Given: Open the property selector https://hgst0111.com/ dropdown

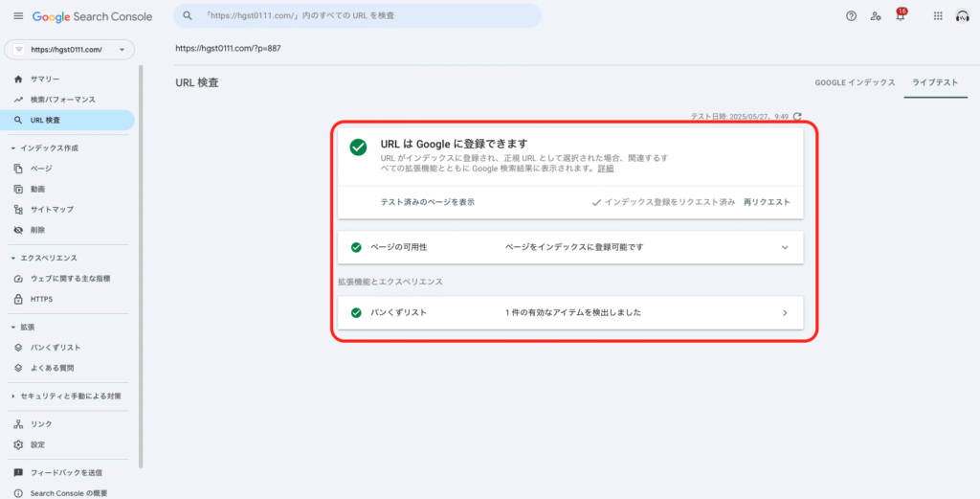Looking at the screenshot, I should pos(69,50).
